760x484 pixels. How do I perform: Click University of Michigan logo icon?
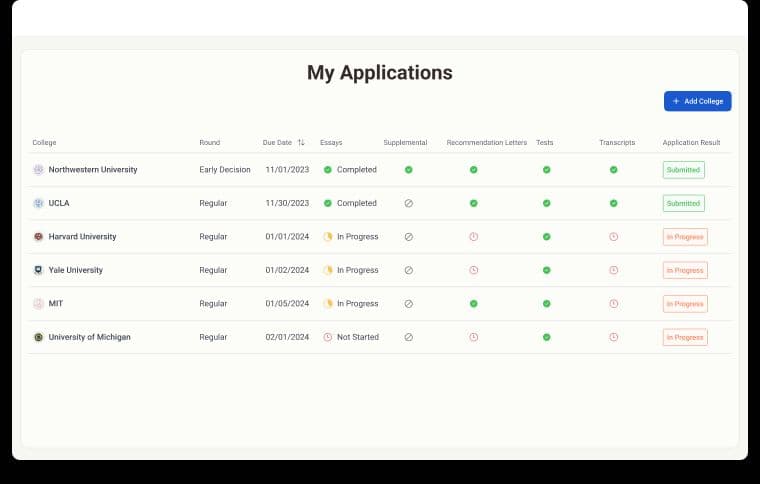pos(38,337)
